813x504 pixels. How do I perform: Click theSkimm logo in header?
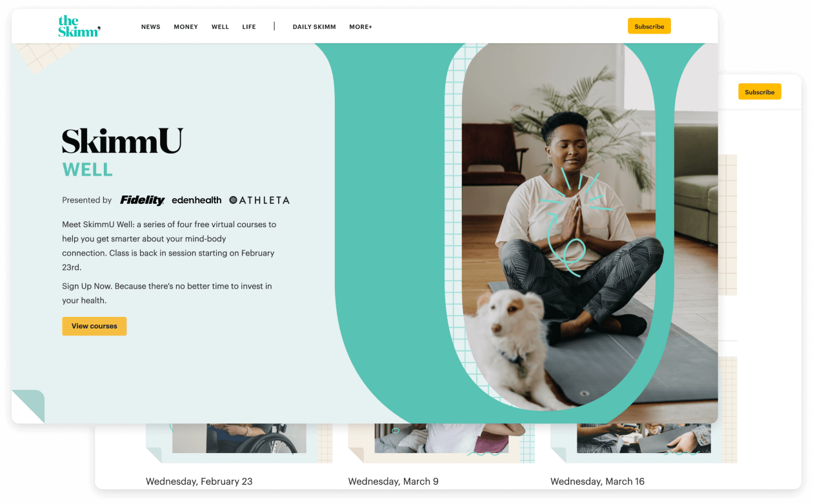pyautogui.click(x=79, y=26)
